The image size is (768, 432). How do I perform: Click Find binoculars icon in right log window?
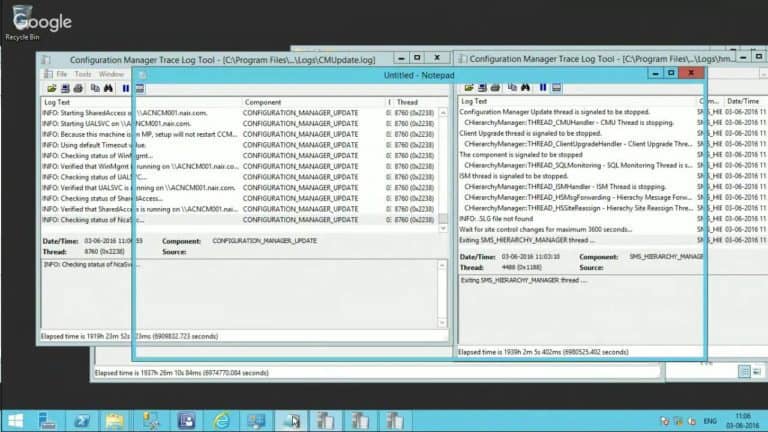[x=526, y=88]
